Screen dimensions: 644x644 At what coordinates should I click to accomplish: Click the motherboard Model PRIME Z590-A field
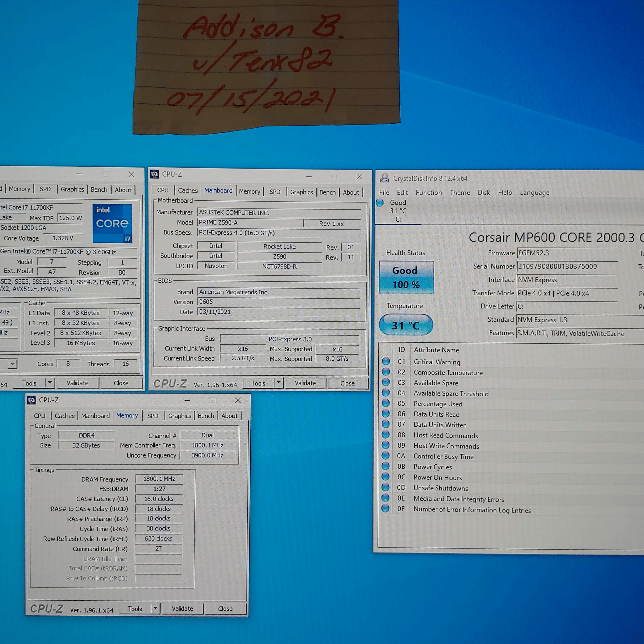[250, 222]
